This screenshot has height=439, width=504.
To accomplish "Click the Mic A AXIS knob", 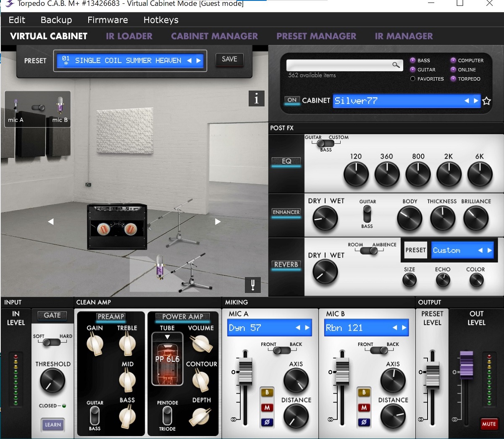I will (296, 381).
